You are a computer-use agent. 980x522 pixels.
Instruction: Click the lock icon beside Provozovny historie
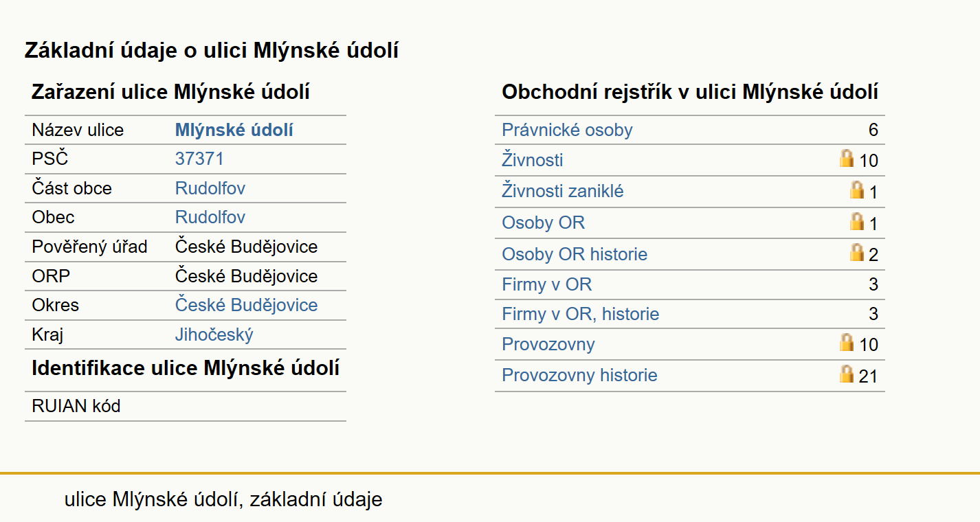coord(847,374)
